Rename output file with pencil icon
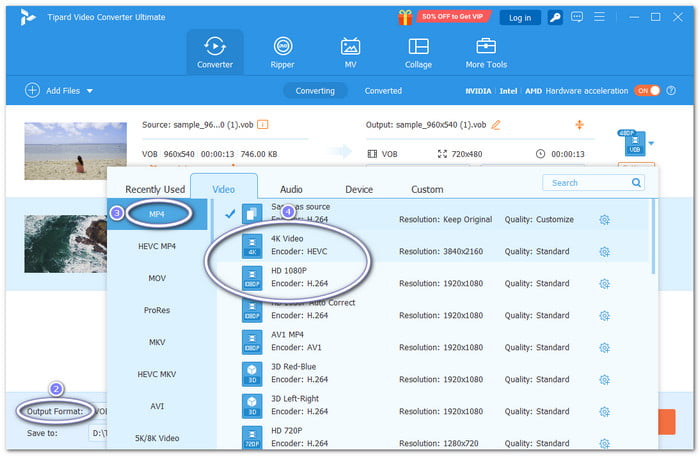 pos(496,125)
